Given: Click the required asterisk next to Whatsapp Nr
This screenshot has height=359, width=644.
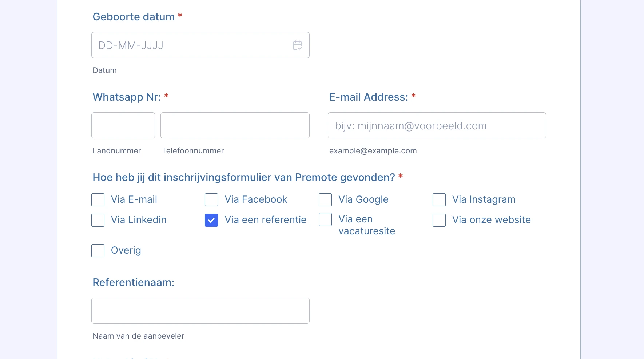Looking at the screenshot, I should 166,96.
